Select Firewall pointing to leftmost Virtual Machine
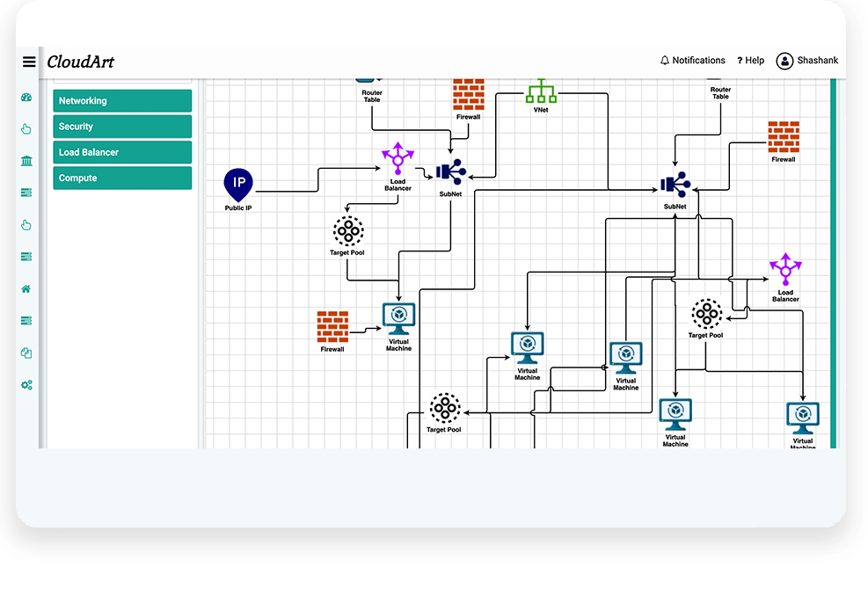The image size is (868, 597). pyautogui.click(x=332, y=326)
